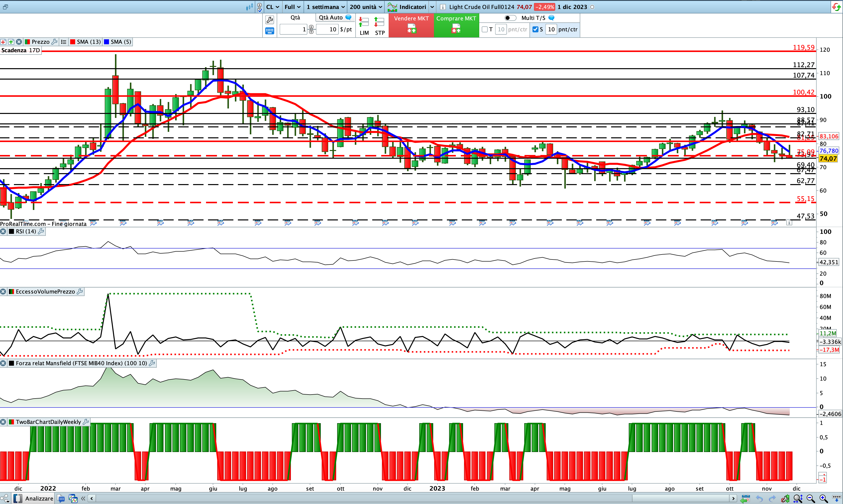Move price panel up with green arrow

(x=11, y=42)
